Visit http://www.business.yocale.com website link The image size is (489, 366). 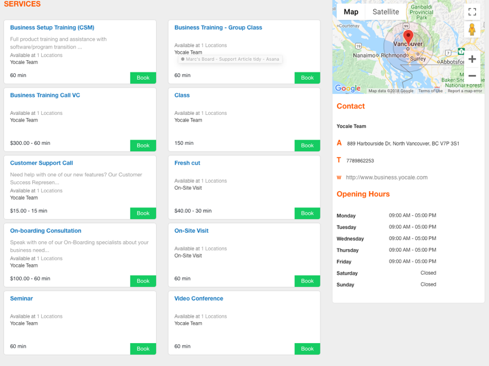click(387, 177)
